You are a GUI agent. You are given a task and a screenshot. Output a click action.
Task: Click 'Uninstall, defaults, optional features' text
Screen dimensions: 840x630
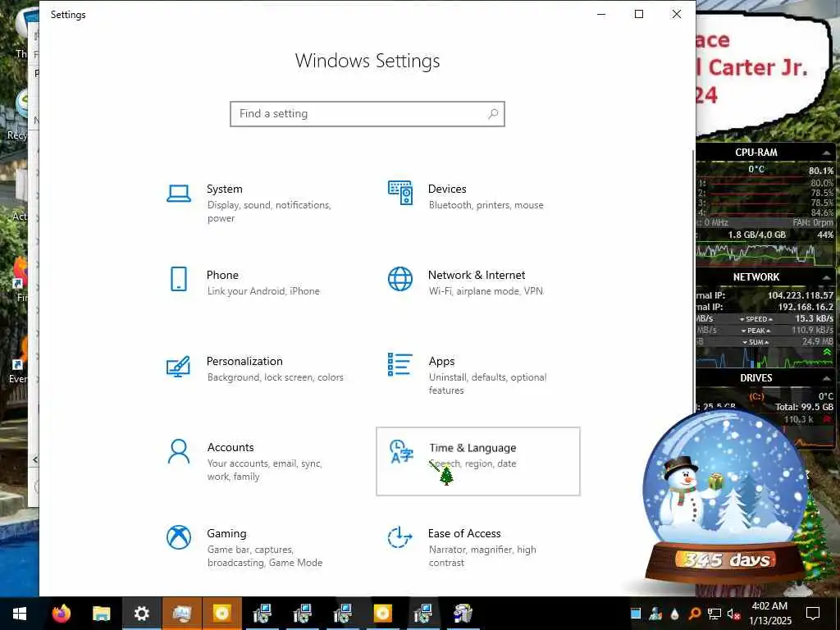[x=487, y=384]
